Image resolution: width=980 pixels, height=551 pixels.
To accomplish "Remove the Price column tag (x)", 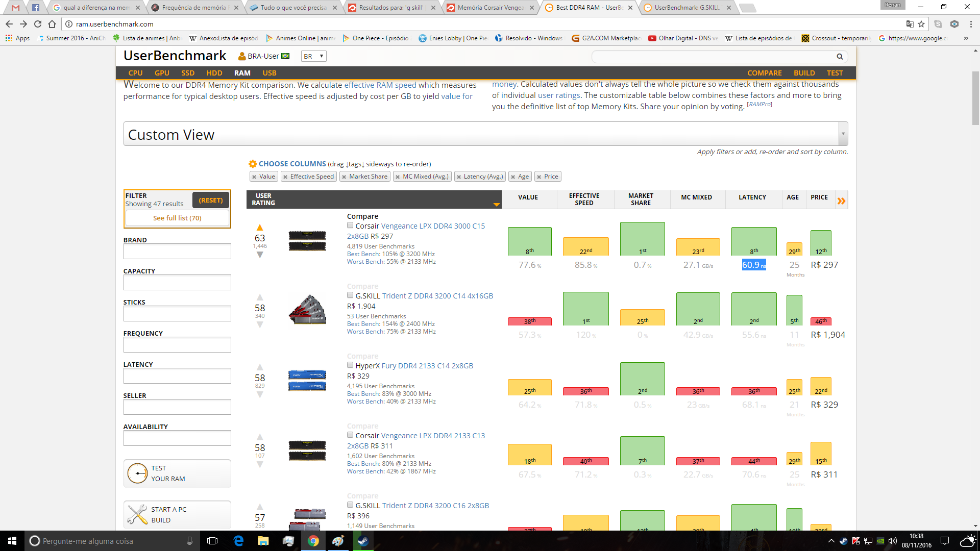I will (x=539, y=177).
